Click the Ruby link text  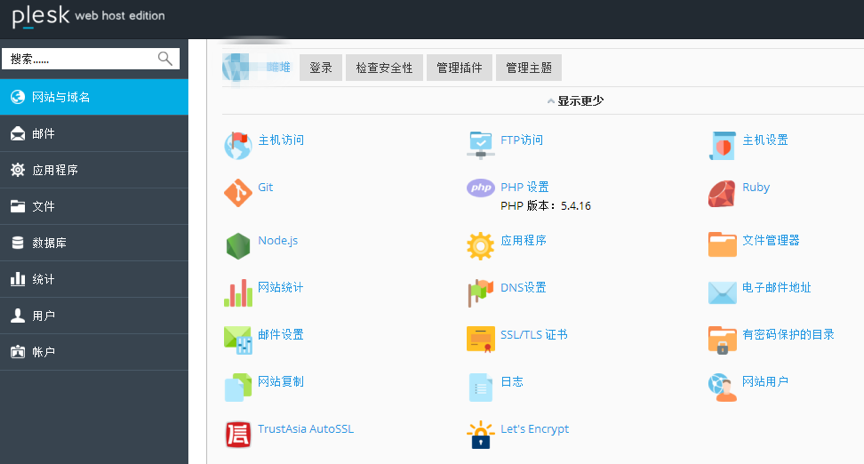tap(756, 187)
